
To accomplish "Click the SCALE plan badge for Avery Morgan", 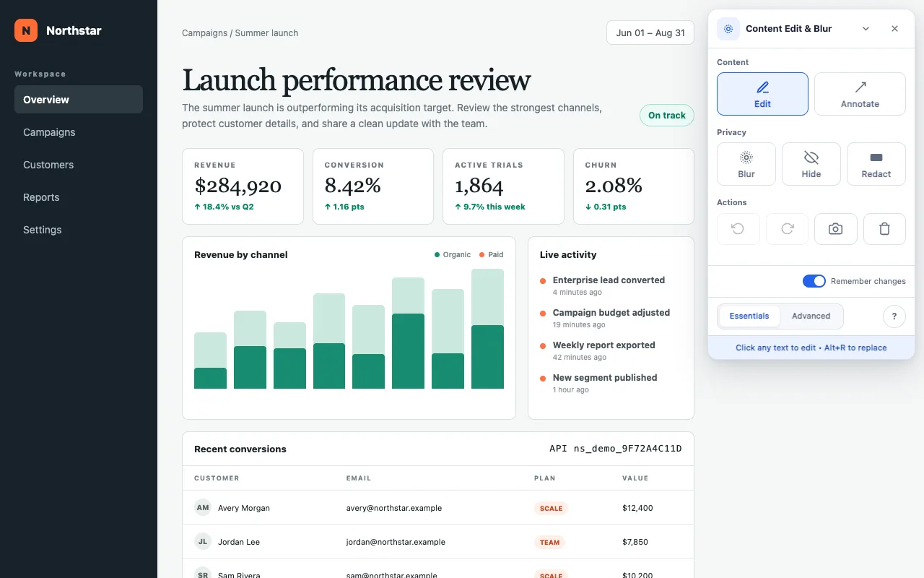I will pyautogui.click(x=552, y=508).
